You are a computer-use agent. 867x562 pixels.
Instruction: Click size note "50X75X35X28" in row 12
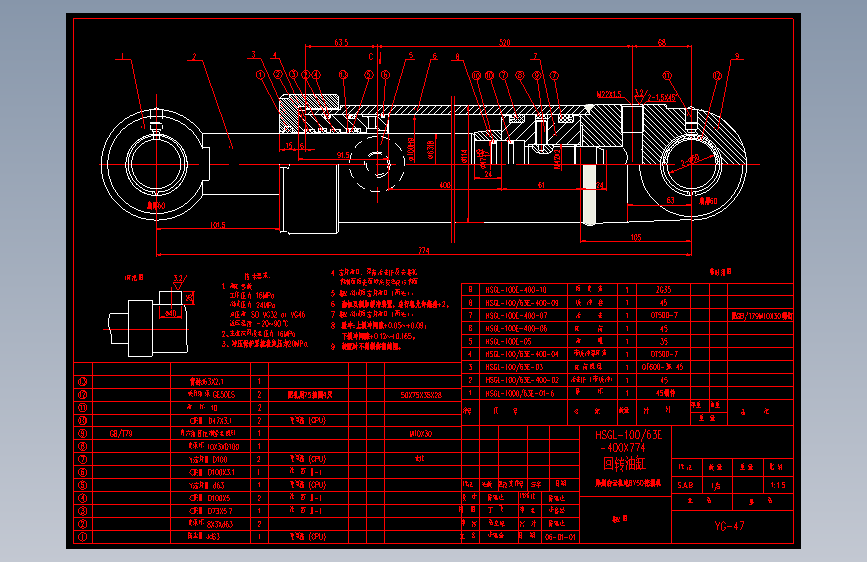(x=421, y=395)
